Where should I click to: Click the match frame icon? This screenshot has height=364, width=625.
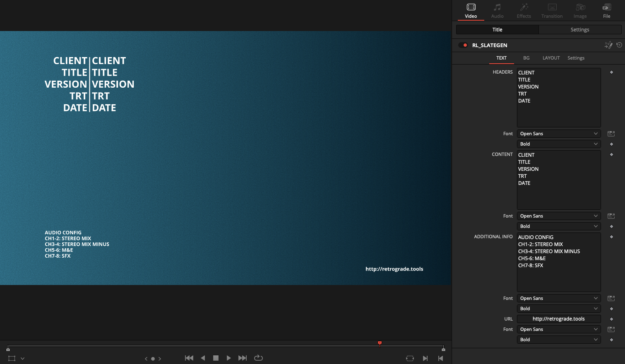coord(410,359)
